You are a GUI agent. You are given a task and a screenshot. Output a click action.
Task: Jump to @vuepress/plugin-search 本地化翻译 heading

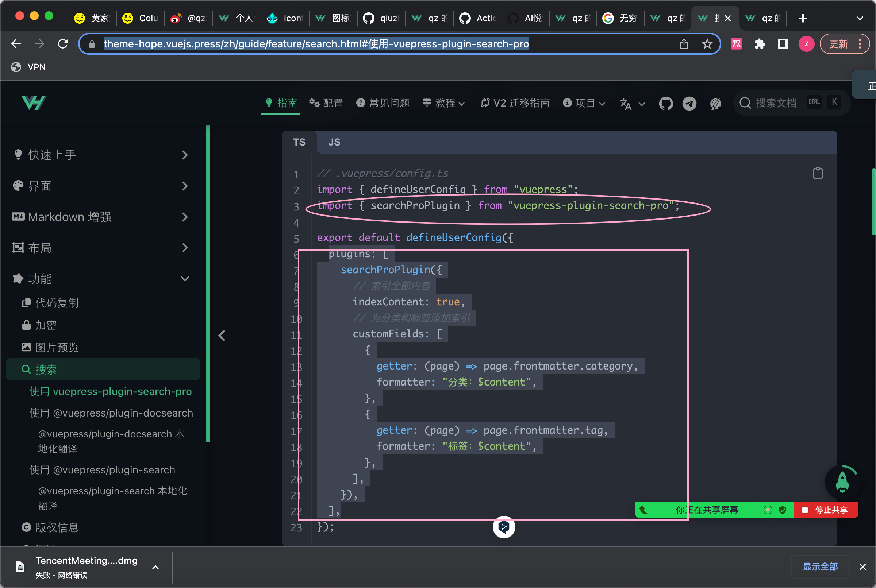click(112, 498)
